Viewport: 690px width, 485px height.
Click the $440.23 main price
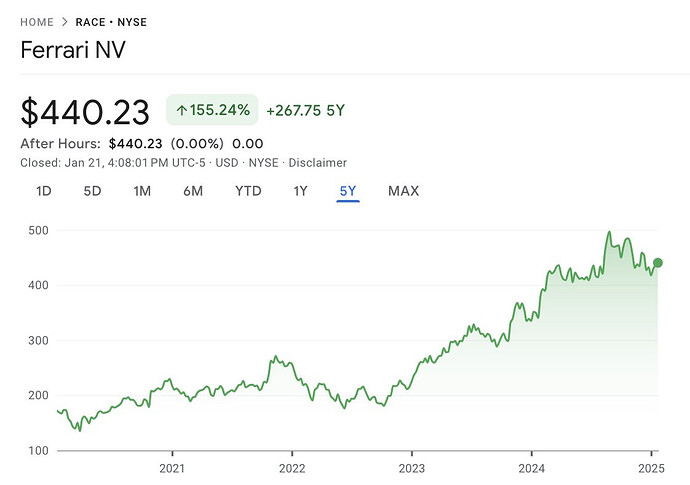tap(85, 112)
